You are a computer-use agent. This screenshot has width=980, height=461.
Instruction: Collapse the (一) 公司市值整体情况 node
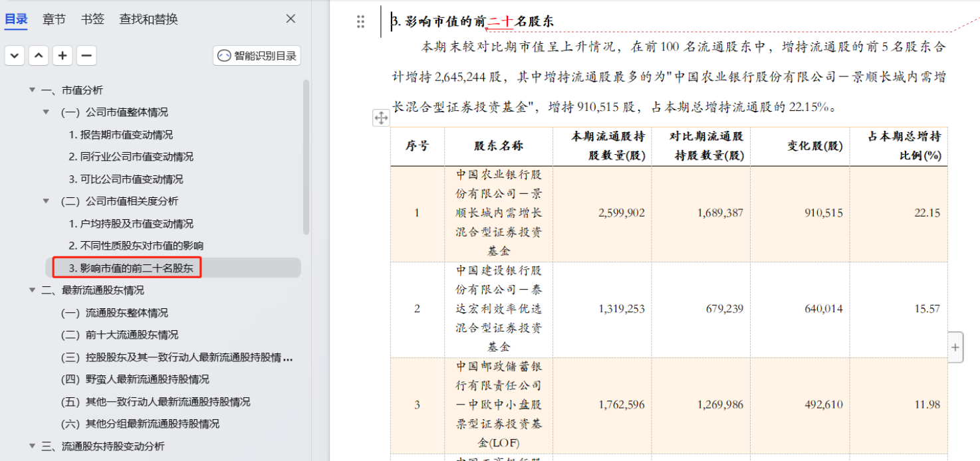tap(46, 112)
